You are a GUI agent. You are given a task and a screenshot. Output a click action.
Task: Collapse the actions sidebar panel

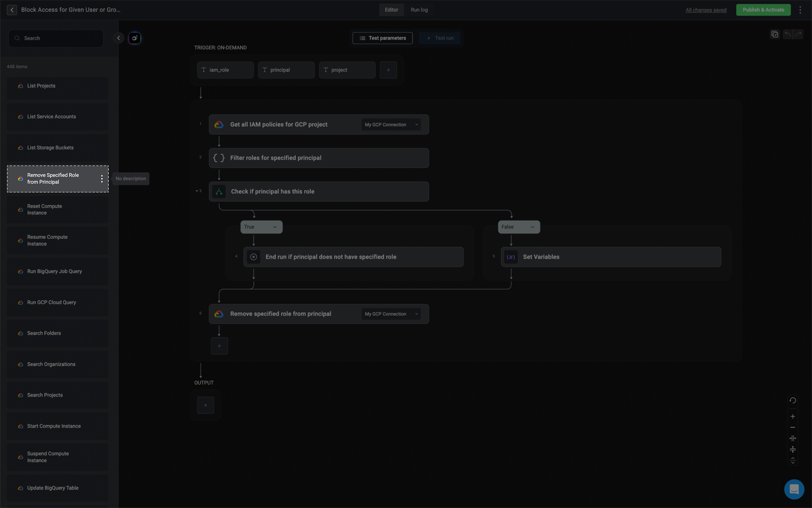click(x=119, y=38)
